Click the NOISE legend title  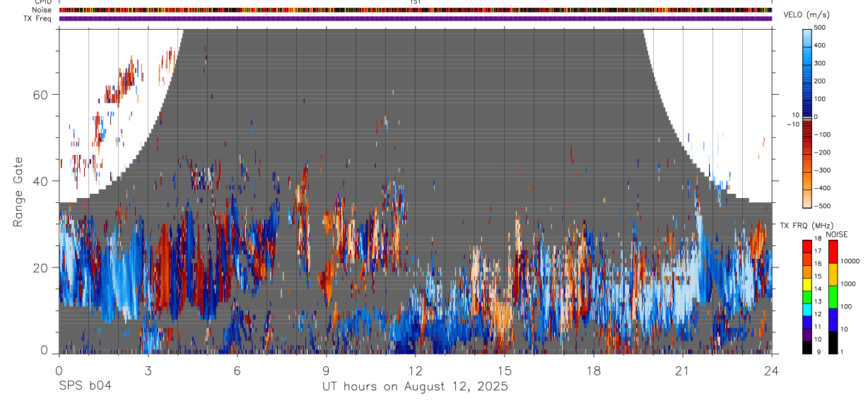pyautogui.click(x=837, y=234)
